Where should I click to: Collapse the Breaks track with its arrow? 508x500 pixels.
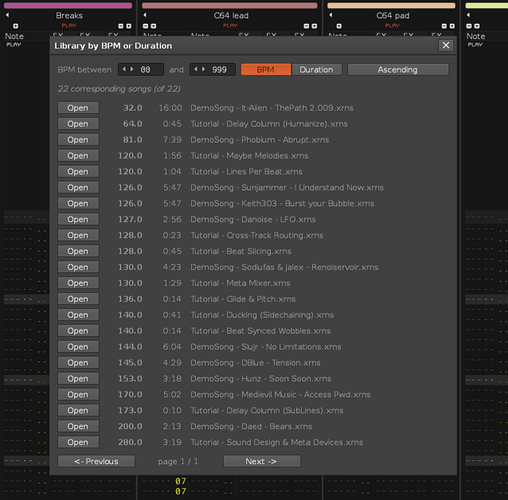(7, 15)
